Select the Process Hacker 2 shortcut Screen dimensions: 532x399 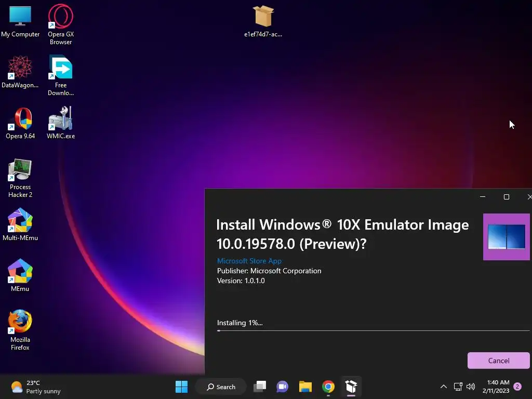coord(20,178)
